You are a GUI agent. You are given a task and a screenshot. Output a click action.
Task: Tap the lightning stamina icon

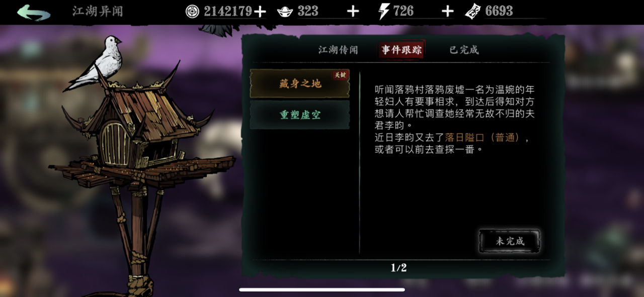[x=384, y=12]
